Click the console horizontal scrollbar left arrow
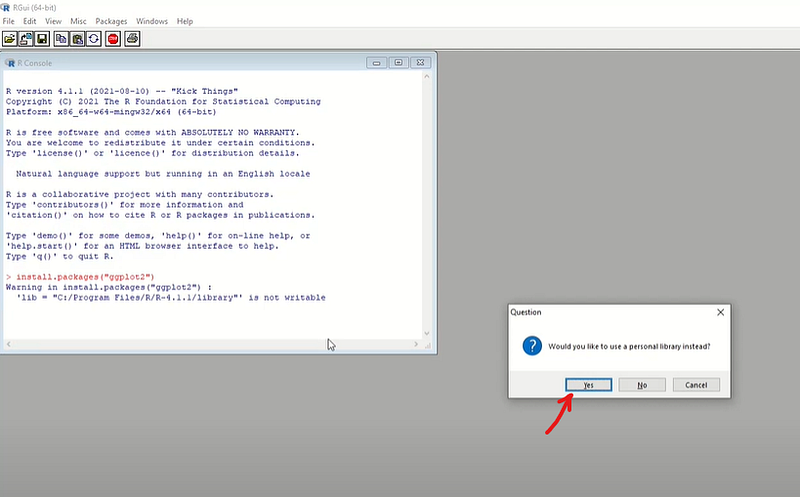 pyautogui.click(x=9, y=344)
